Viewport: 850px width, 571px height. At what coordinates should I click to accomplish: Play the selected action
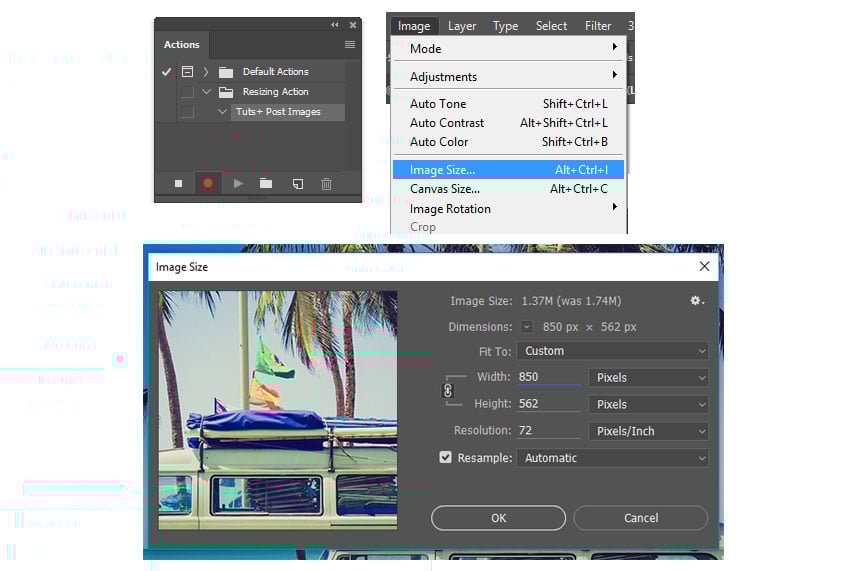(x=238, y=184)
